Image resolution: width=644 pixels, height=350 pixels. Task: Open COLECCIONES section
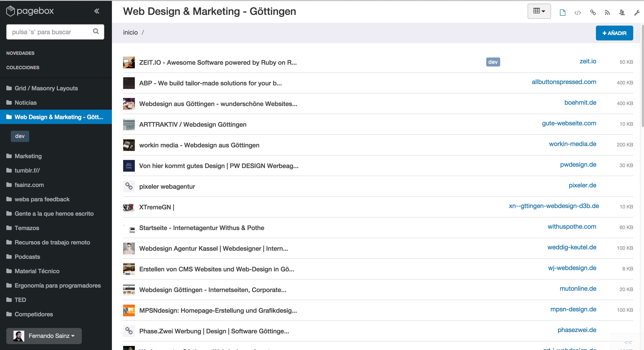coord(23,67)
